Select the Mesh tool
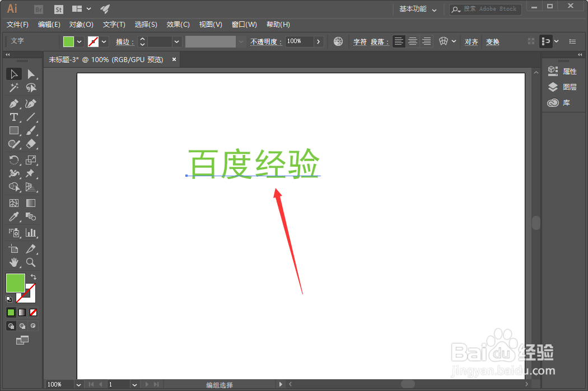Viewport: 588px width, 391px height. (14, 203)
